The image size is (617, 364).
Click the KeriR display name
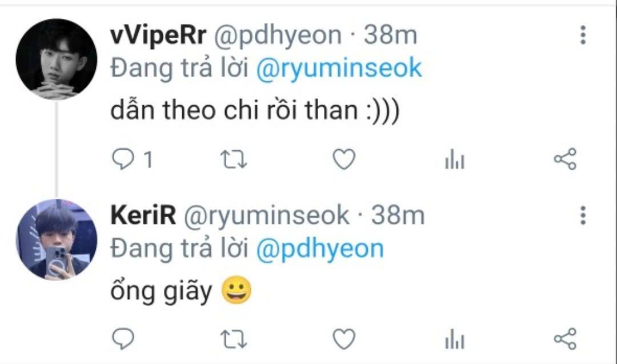[x=143, y=215]
